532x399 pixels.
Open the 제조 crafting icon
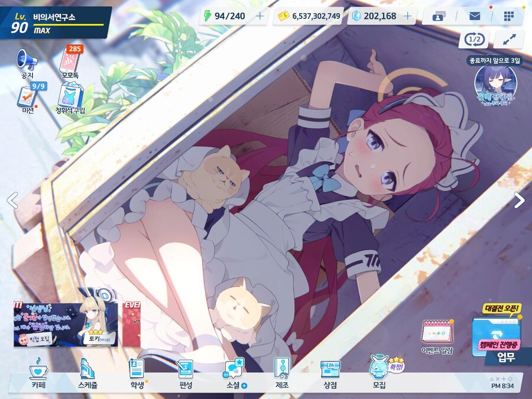[282, 373]
